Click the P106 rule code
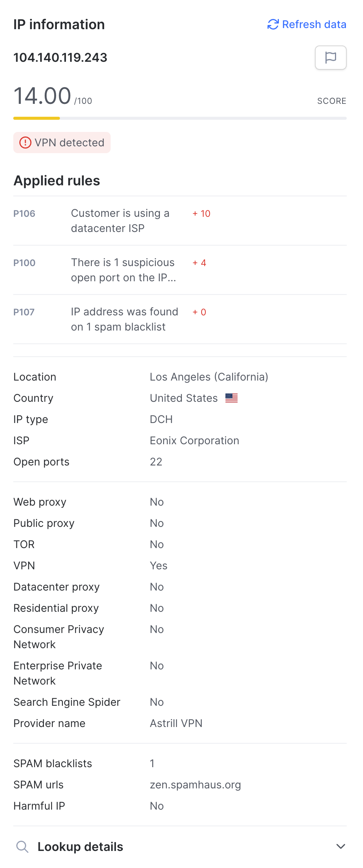 pos(24,214)
